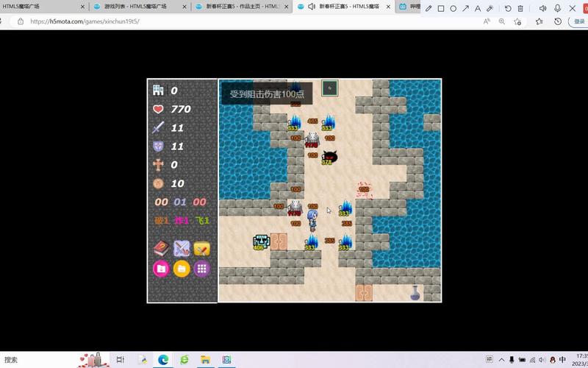Image resolution: width=588 pixels, height=368 pixels.
Task: Undo the last annotation
Action: pyautogui.click(x=507, y=8)
